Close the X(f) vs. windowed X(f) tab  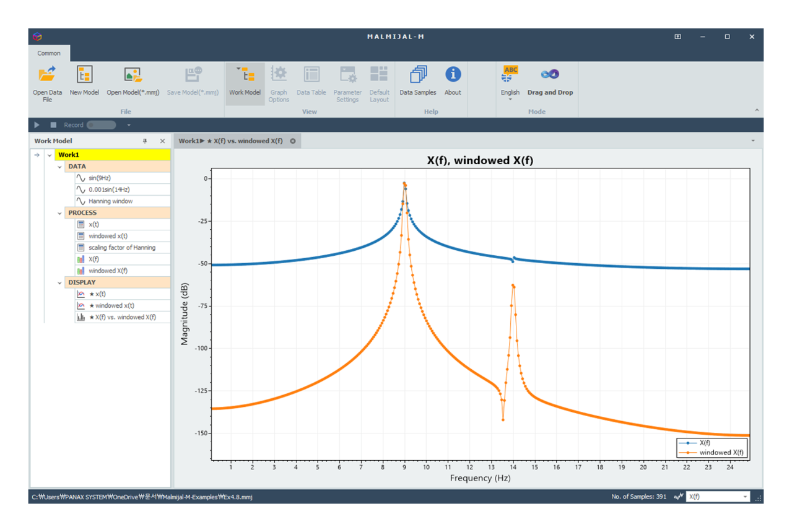pos(293,141)
